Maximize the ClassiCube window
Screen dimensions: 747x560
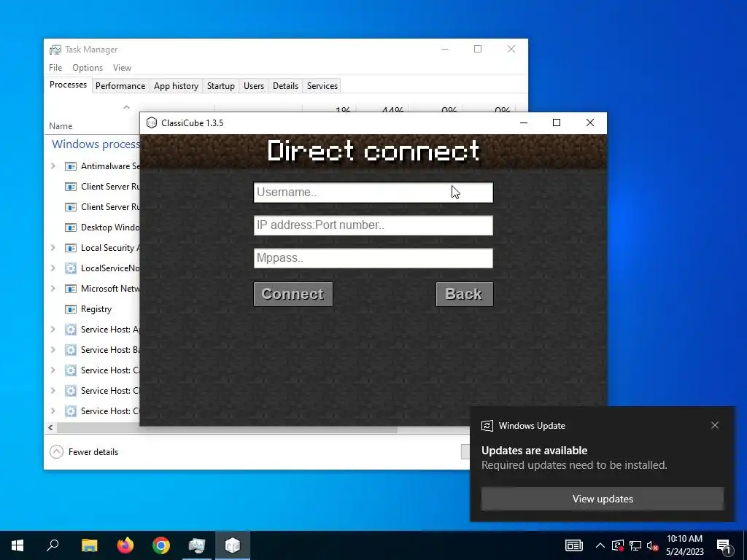(557, 122)
